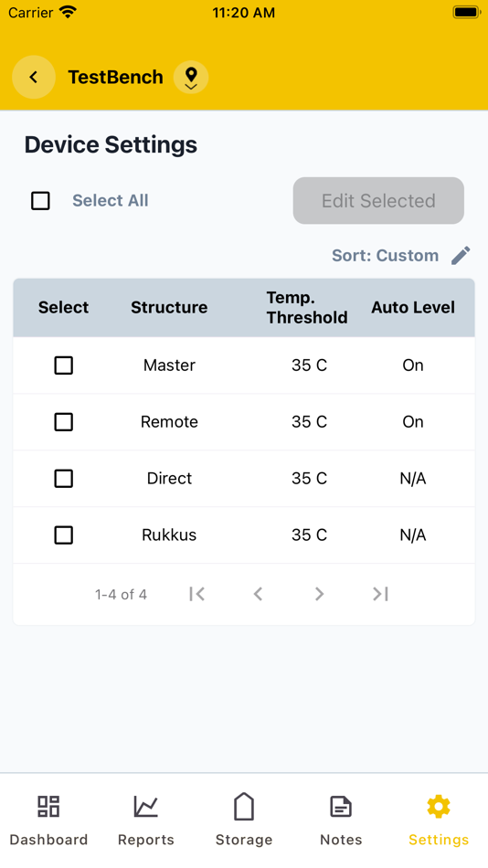
Task: Open the Notes tab
Action: 341,820
